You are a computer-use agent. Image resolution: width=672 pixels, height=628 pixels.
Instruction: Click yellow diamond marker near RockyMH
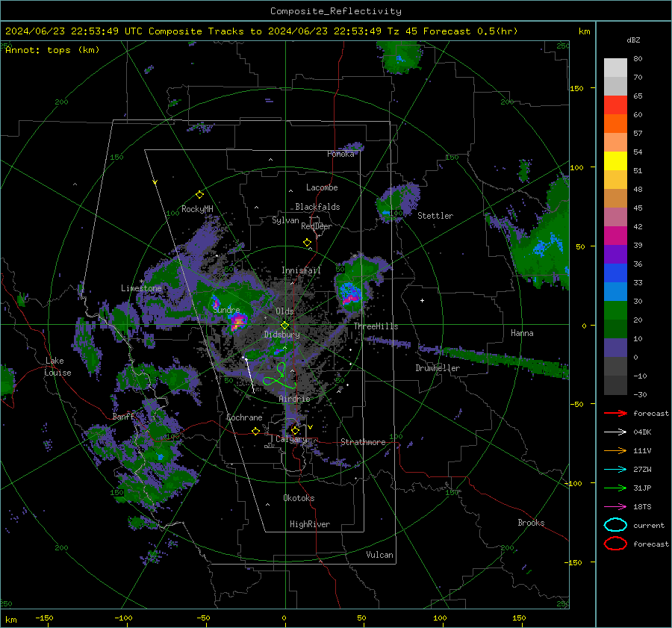[199, 195]
